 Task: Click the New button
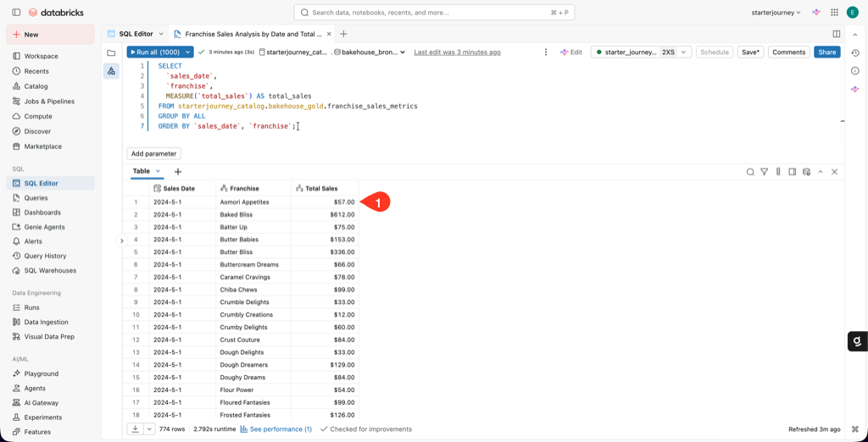point(50,35)
